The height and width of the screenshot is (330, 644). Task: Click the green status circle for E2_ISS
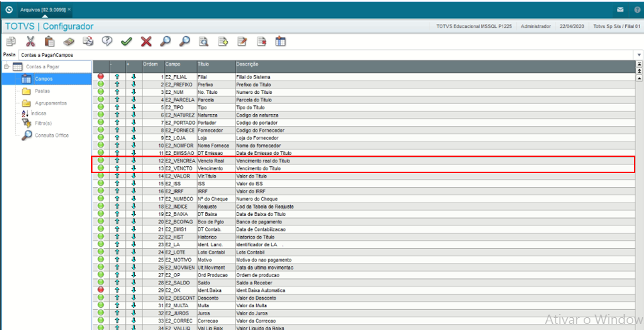[x=101, y=183]
